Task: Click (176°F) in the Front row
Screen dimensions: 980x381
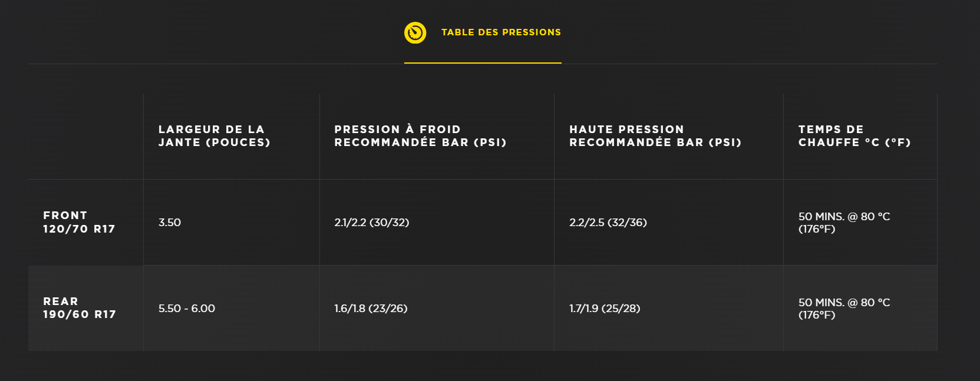Action: pos(817,229)
